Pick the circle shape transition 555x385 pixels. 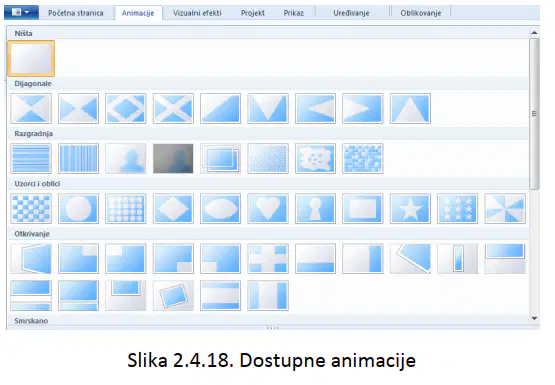tap(79, 208)
